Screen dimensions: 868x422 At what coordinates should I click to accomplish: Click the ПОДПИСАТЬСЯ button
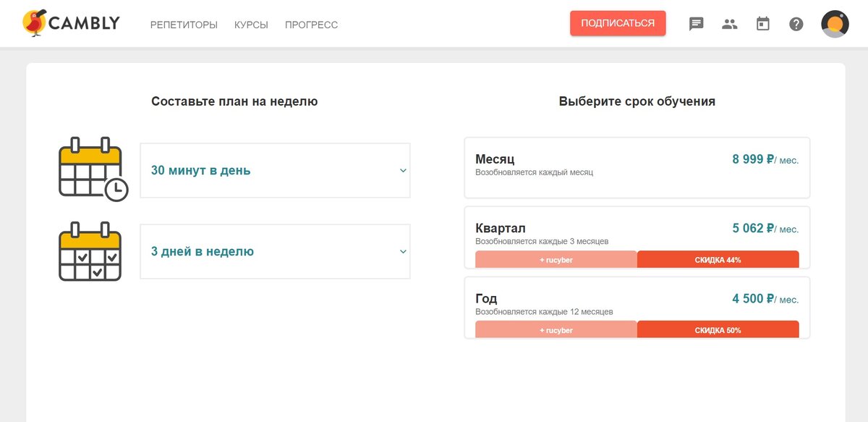click(x=618, y=23)
